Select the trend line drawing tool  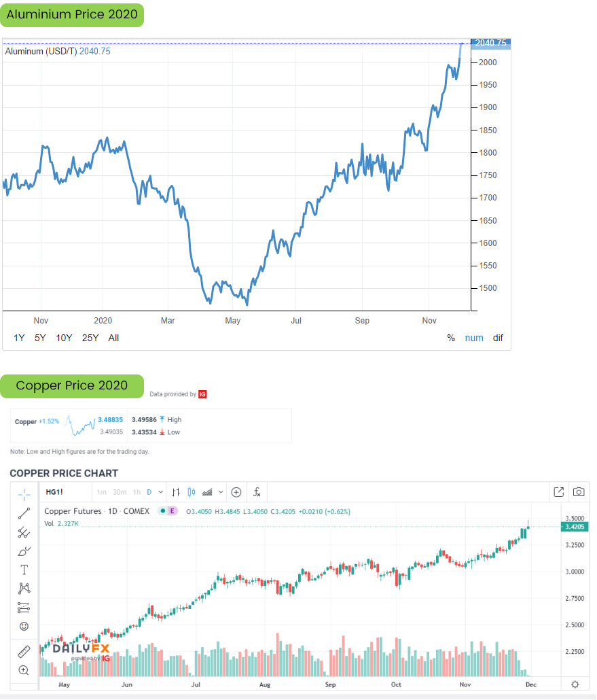24,513
